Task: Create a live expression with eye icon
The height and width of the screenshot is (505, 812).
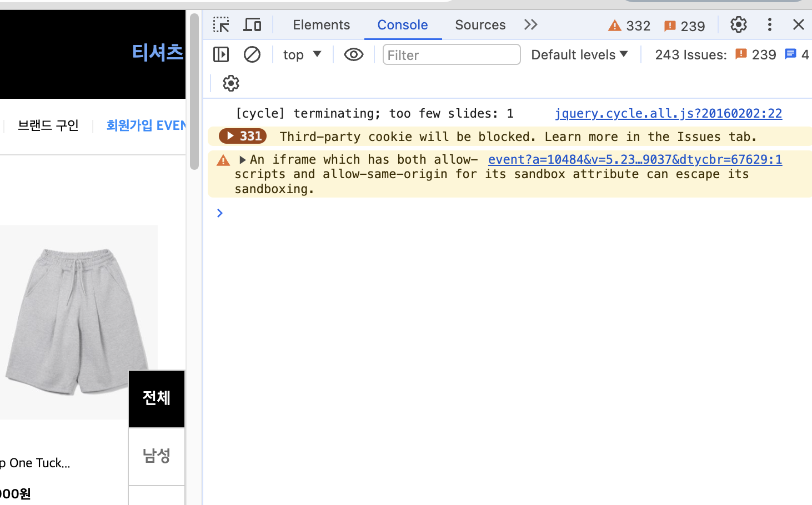Action: pyautogui.click(x=354, y=54)
